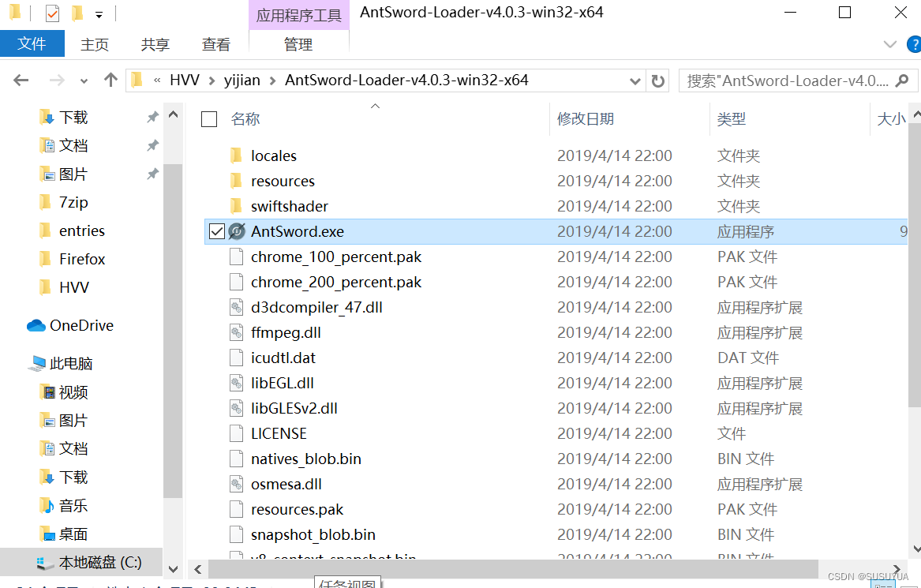Expand address bar history dropdown
The height and width of the screenshot is (588, 921).
635,81
